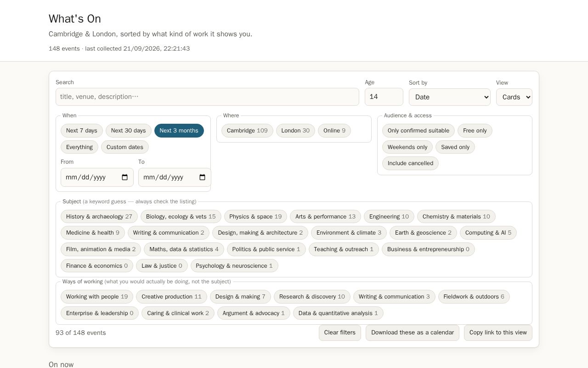Filter by Fieldwork & outdoors chip

474,297
